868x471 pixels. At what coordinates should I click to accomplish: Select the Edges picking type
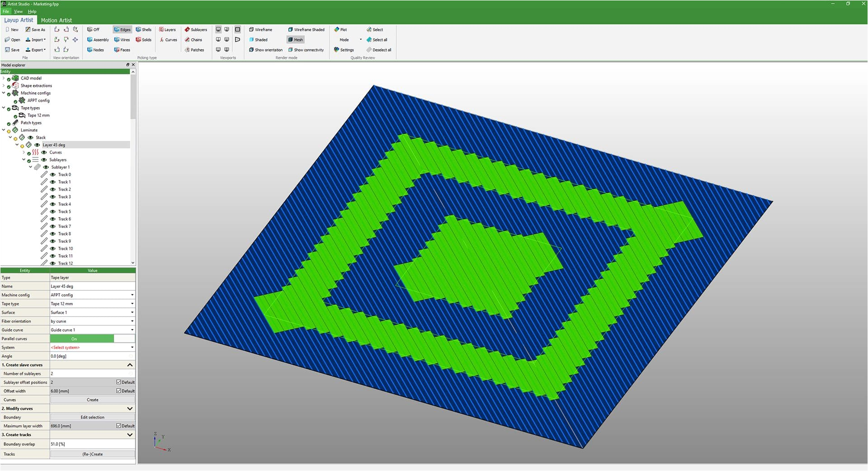[x=122, y=30]
